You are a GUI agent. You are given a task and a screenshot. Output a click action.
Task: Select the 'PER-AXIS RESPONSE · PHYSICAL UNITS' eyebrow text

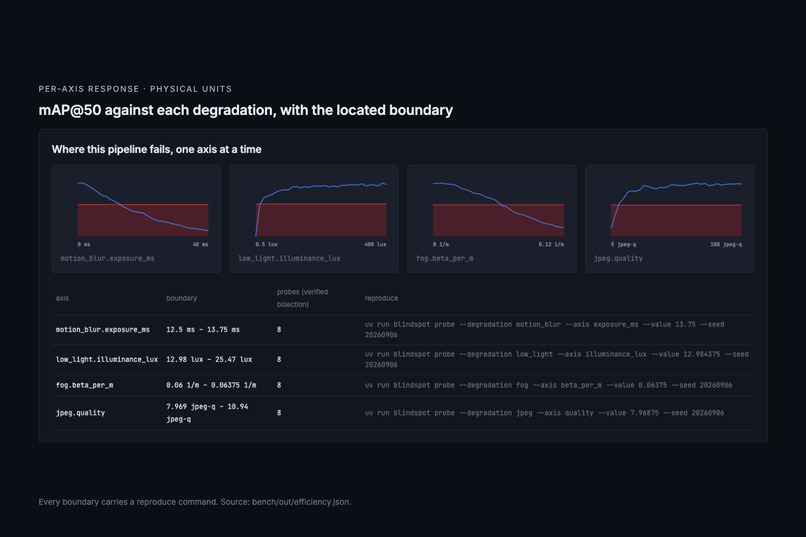(x=135, y=89)
